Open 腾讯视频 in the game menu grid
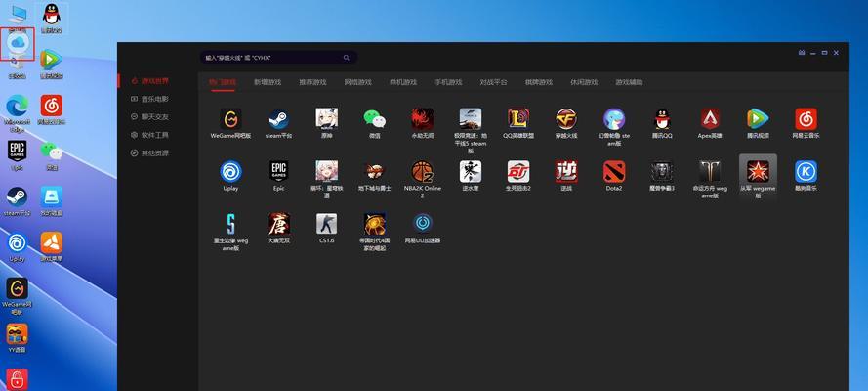Screen dimensions: 868x391 pos(758,119)
